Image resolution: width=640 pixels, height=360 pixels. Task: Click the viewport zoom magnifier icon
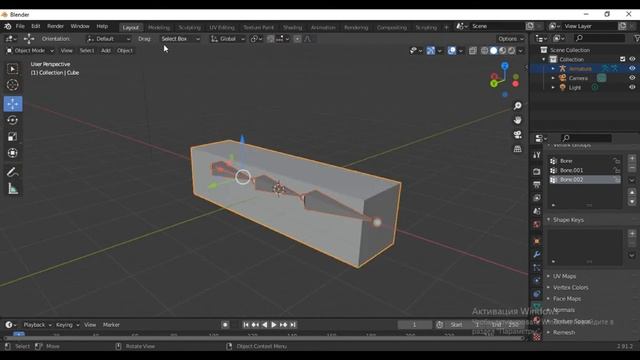pyautogui.click(x=517, y=106)
